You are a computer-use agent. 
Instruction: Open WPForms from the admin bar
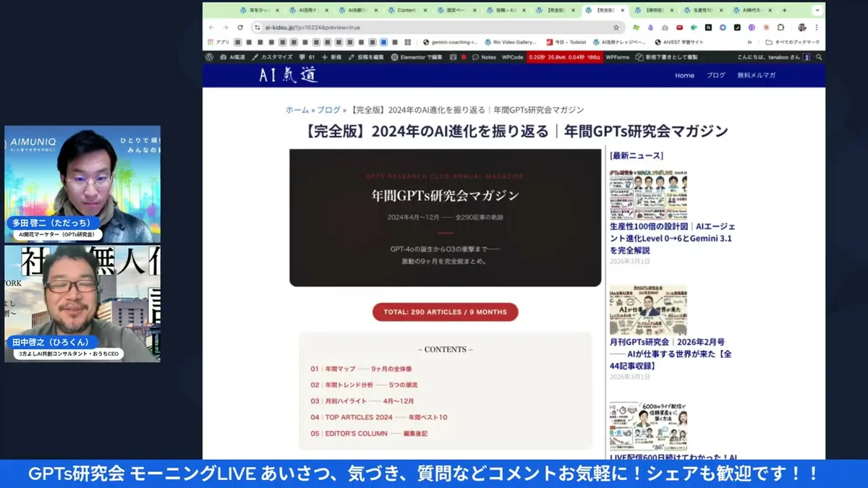[616, 56]
